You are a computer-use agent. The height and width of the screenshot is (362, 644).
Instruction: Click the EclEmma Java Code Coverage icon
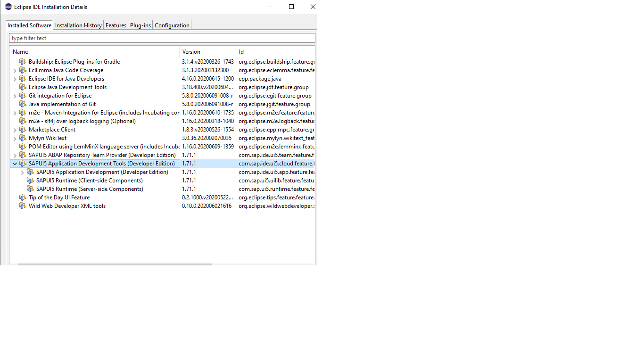click(23, 70)
